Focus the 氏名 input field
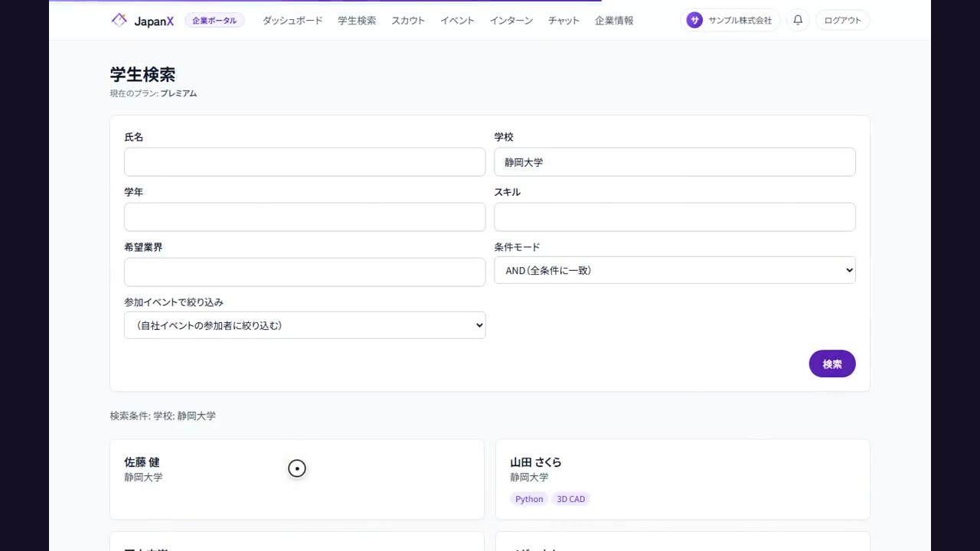 coord(305,162)
